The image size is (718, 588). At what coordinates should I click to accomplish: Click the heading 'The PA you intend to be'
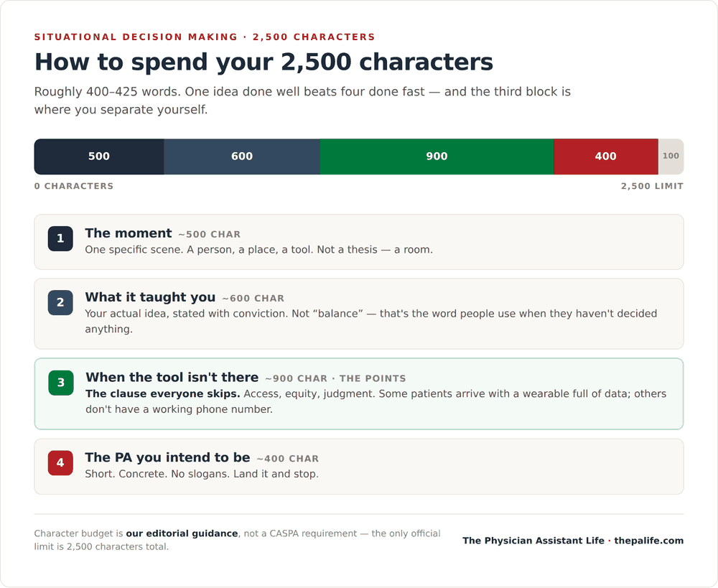tap(167, 457)
